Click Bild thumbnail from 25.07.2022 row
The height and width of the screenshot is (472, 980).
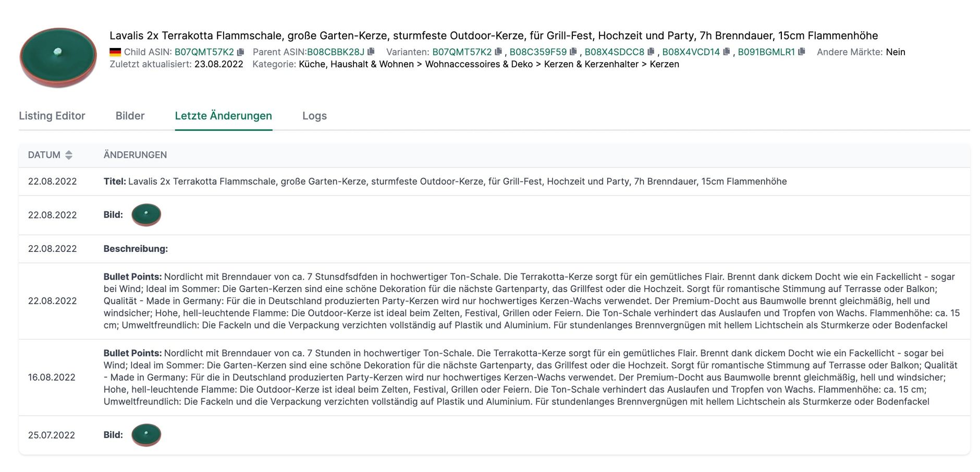(146, 435)
